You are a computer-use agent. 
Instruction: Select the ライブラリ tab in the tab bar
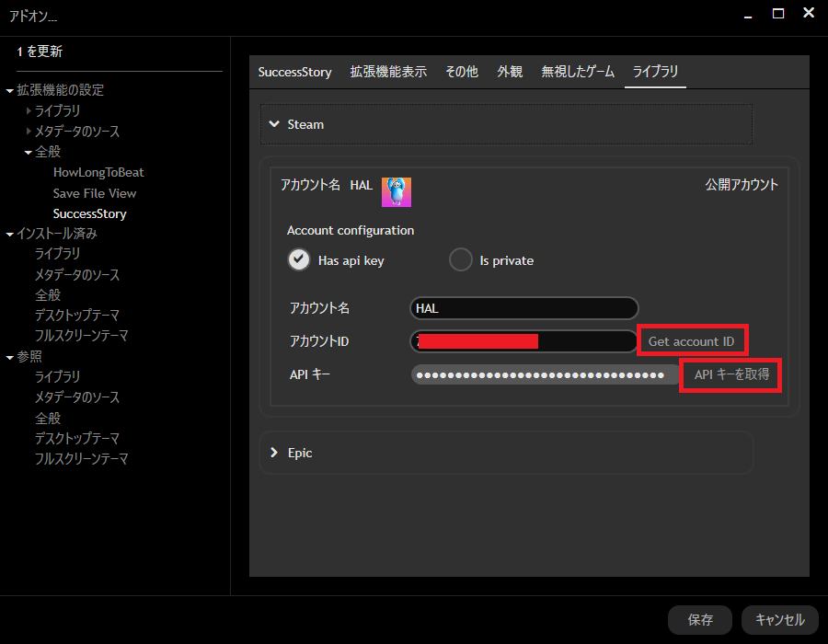[655, 72]
